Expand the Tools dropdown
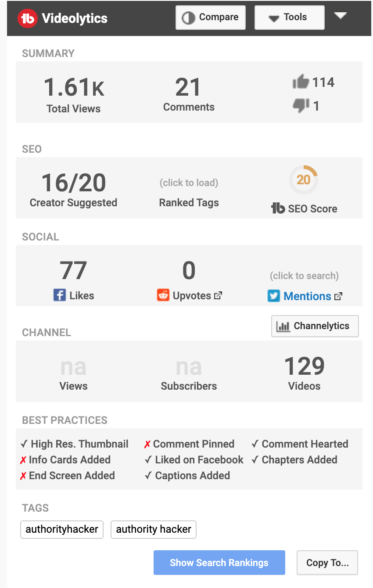Viewport: 373px width, 588px height. click(x=289, y=17)
